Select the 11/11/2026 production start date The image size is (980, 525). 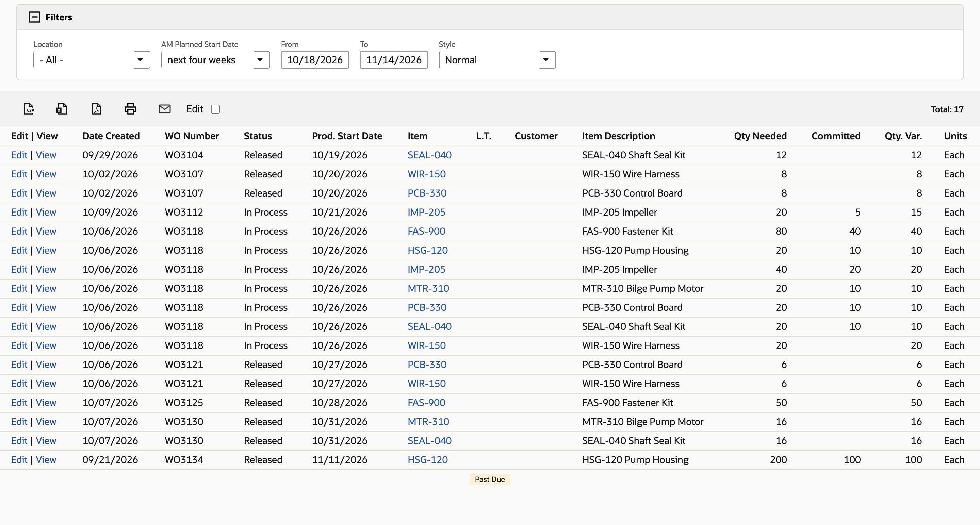(x=340, y=460)
